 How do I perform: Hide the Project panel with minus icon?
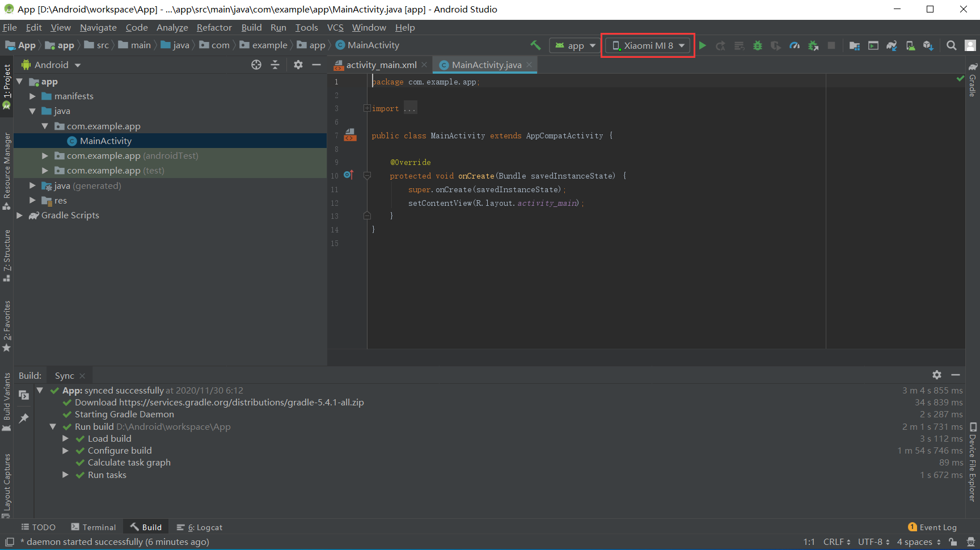[316, 65]
